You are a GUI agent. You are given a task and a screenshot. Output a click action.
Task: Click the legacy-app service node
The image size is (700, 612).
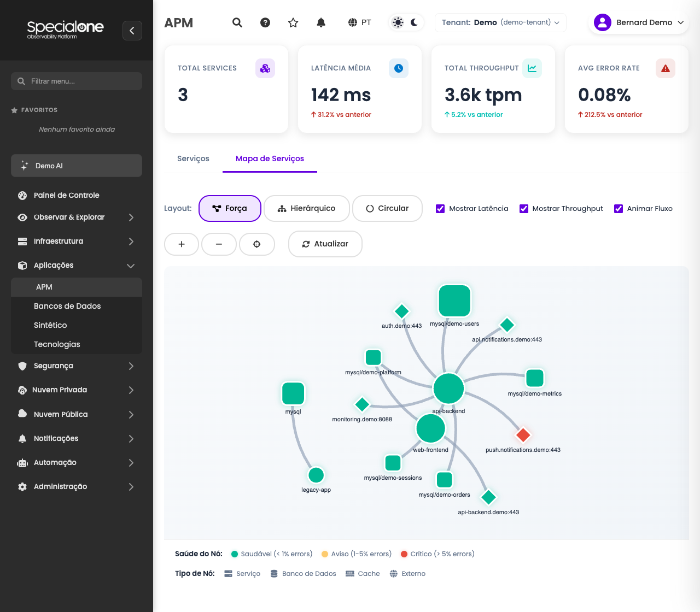[x=316, y=475]
